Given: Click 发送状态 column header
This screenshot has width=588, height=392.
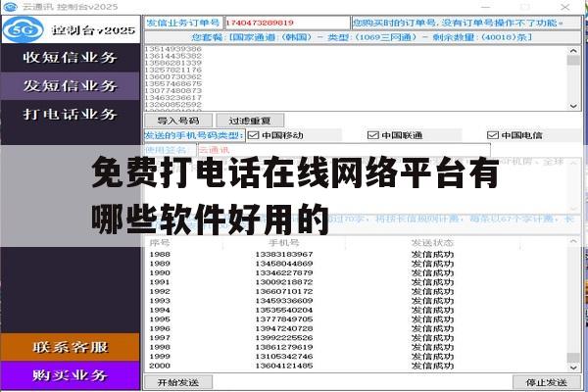Looking at the screenshot, I should pos(432,243).
